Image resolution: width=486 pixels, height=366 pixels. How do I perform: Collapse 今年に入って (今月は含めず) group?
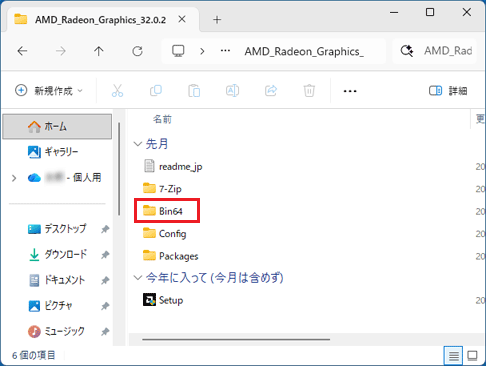(x=137, y=278)
